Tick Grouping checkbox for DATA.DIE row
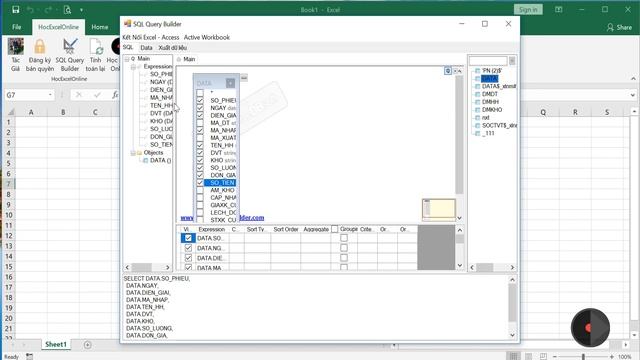The image size is (640, 360). [x=344, y=258]
